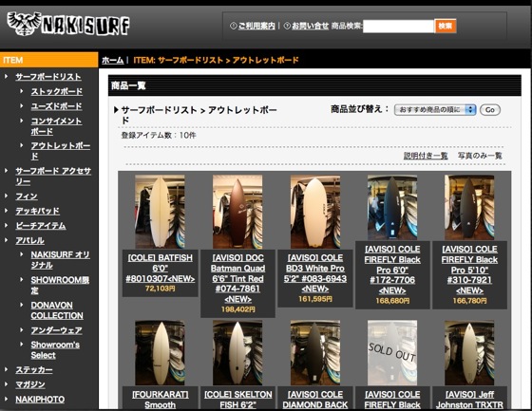The width and height of the screenshot is (532, 411).
Task: Open サーフボード アクセサリー in the sidebar
Action: 53,176
